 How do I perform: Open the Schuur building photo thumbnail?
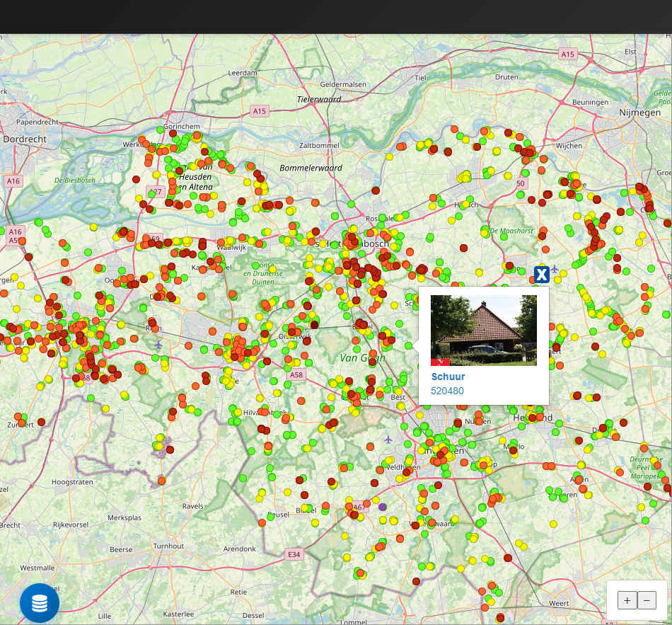[x=483, y=330]
